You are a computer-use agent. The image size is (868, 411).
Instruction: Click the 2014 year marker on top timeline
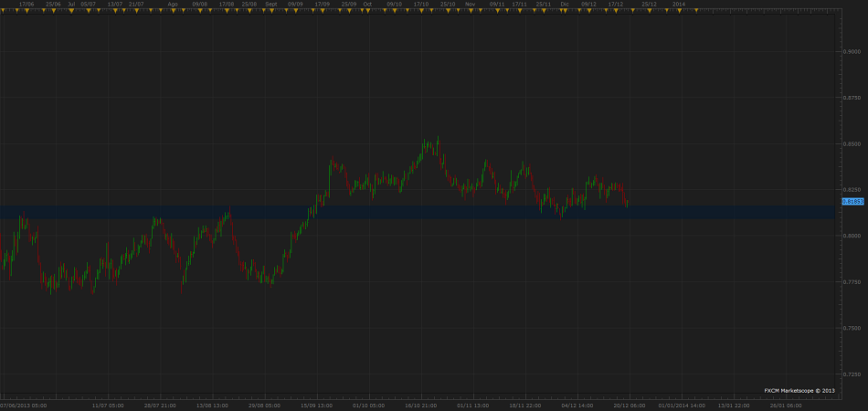(x=678, y=5)
